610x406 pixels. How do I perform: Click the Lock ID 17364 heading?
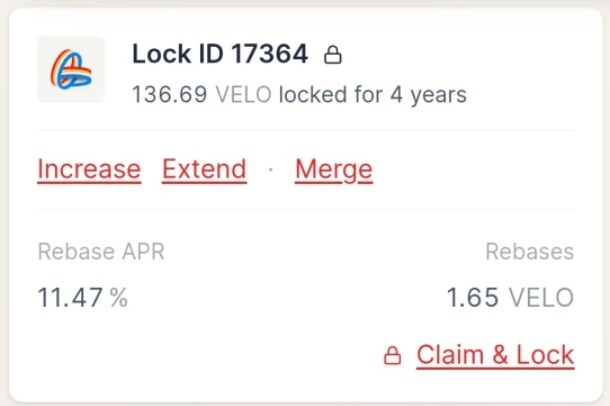tap(220, 54)
